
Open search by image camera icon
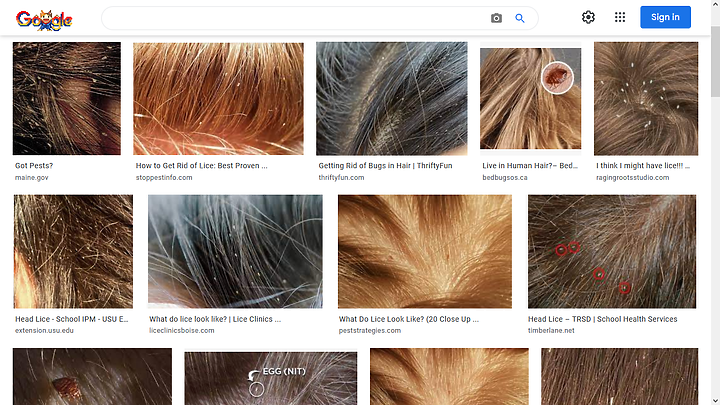[x=496, y=18]
